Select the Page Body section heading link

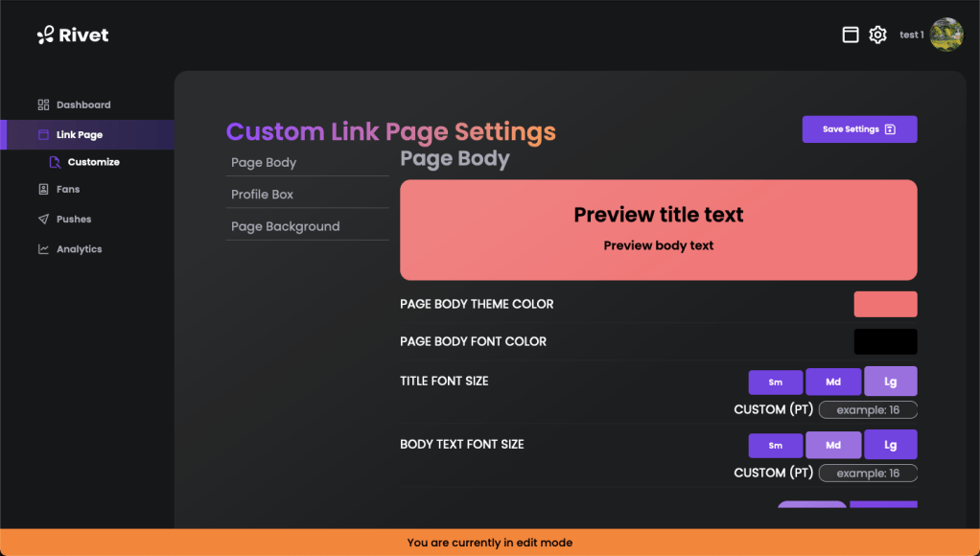(263, 162)
